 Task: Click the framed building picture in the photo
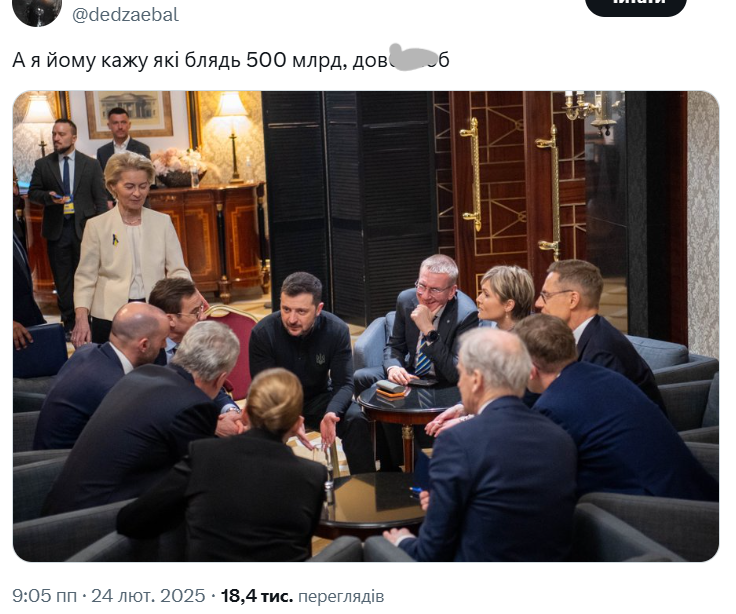(x=129, y=114)
